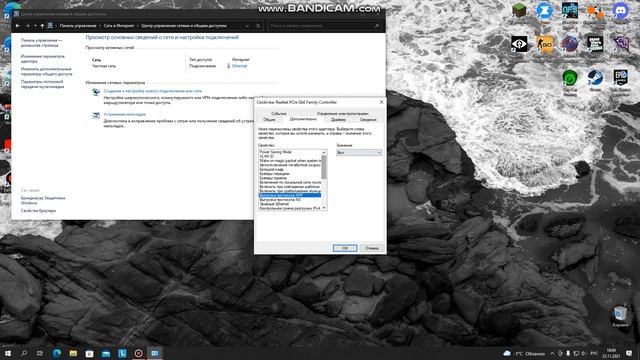Image resolution: width=640 pixels, height=360 pixels.
Task: Expand the address bar history dropdown
Action: pyautogui.click(x=247, y=26)
